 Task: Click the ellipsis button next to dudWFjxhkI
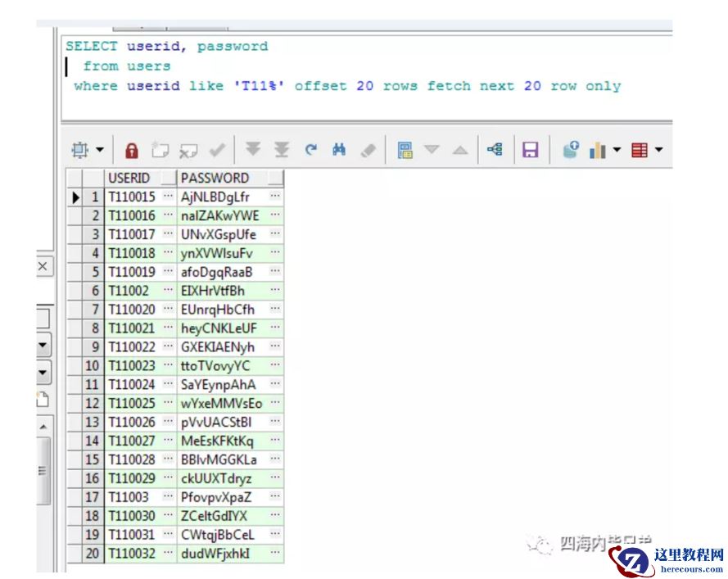[275, 553]
